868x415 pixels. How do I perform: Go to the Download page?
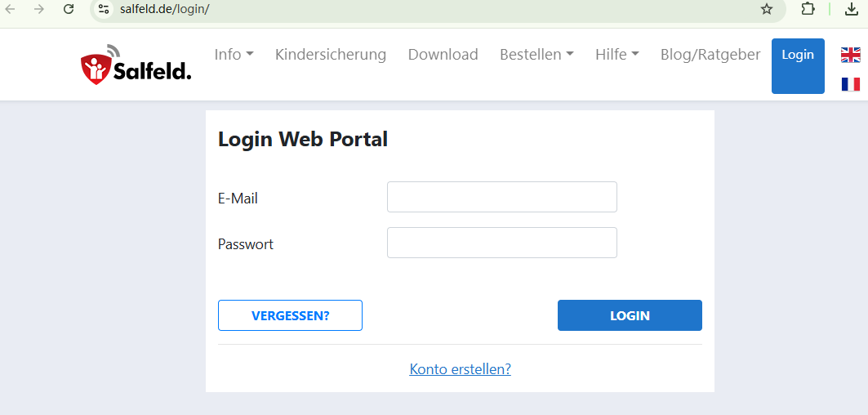point(443,55)
